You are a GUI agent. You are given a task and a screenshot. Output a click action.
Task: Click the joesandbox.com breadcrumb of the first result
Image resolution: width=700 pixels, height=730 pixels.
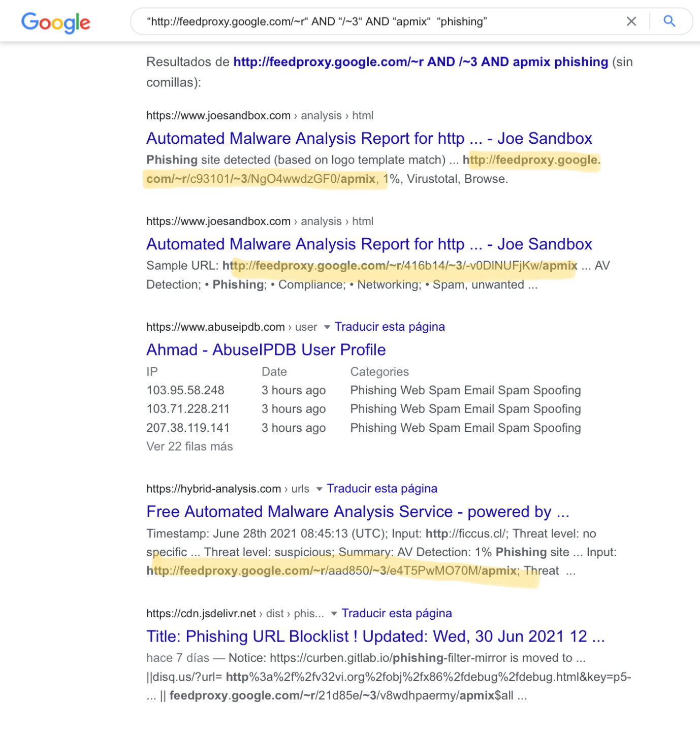coord(217,115)
